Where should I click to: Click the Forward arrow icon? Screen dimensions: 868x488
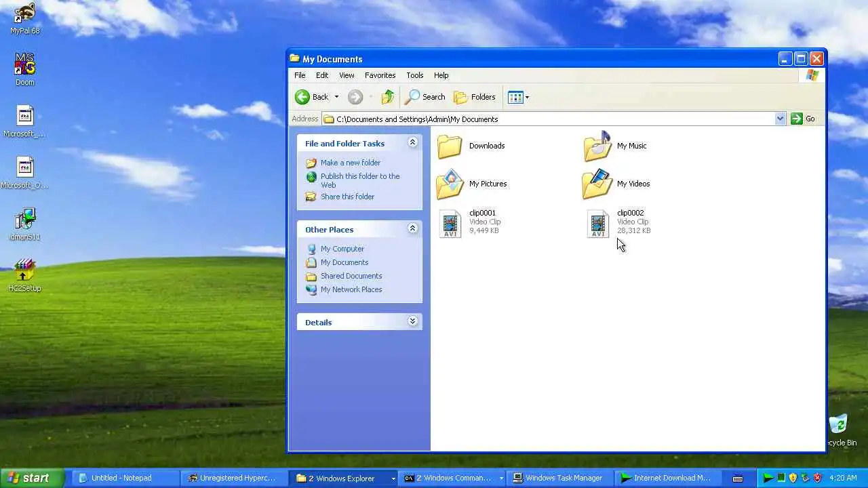[355, 97]
